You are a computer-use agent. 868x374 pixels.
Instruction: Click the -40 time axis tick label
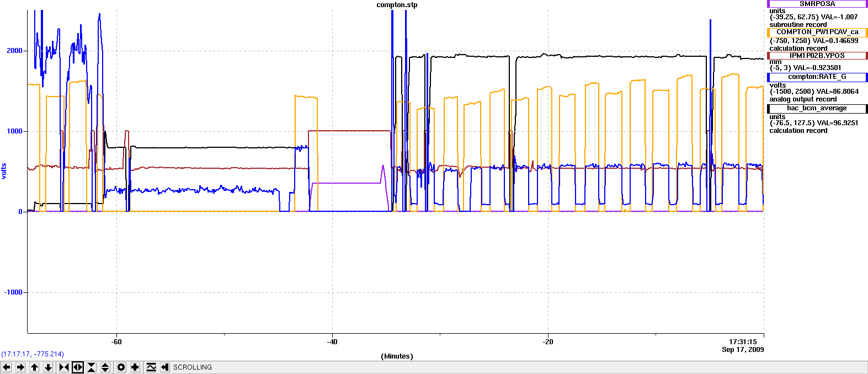click(x=332, y=342)
